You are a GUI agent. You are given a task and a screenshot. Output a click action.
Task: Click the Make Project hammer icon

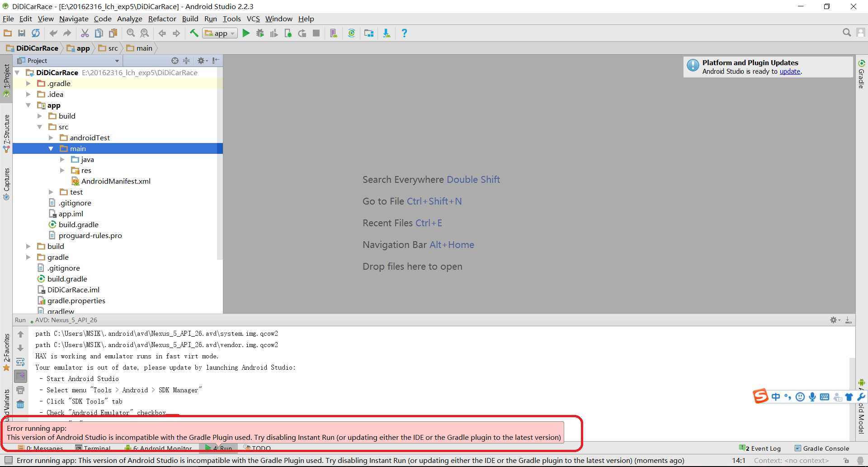click(x=194, y=33)
